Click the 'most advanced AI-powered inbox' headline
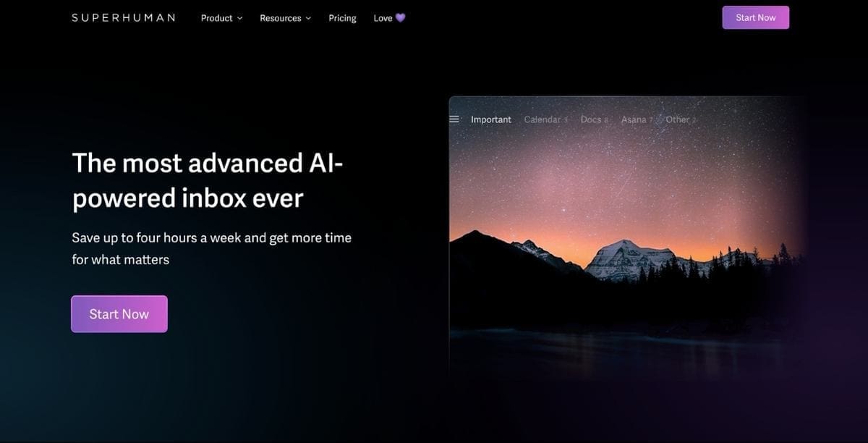The height and width of the screenshot is (443, 868). pos(208,180)
